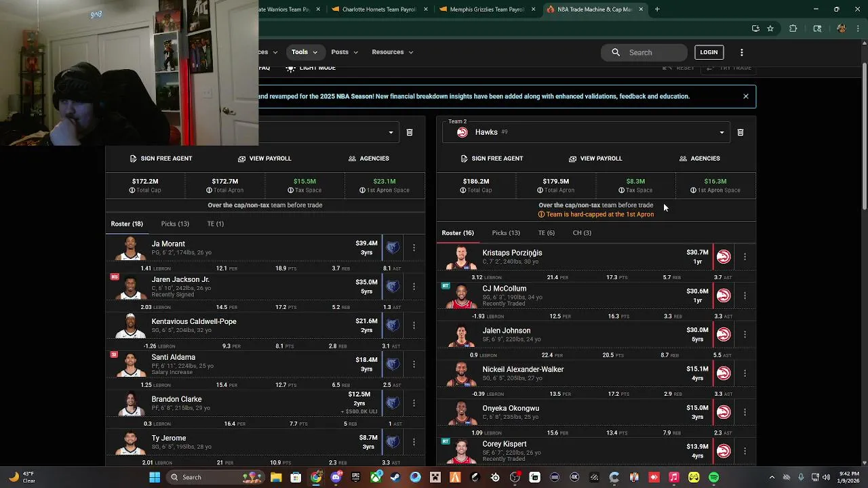This screenshot has height=488, width=868.
Task: Open the three-dot menu for CJ McCollum
Action: [x=745, y=296]
